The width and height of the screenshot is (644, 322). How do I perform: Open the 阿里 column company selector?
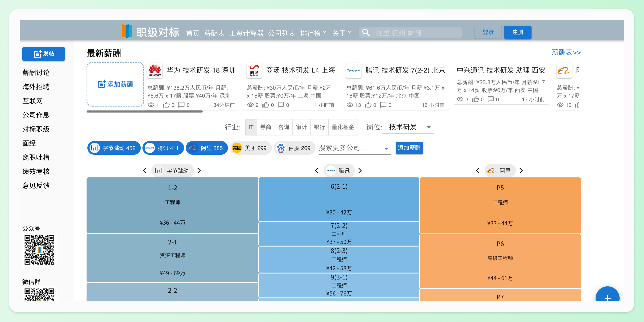click(500, 171)
